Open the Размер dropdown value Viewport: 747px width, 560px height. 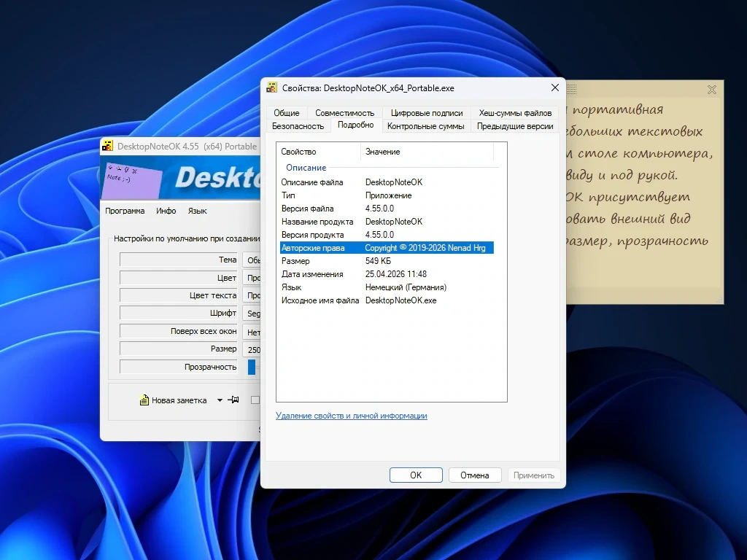(252, 349)
